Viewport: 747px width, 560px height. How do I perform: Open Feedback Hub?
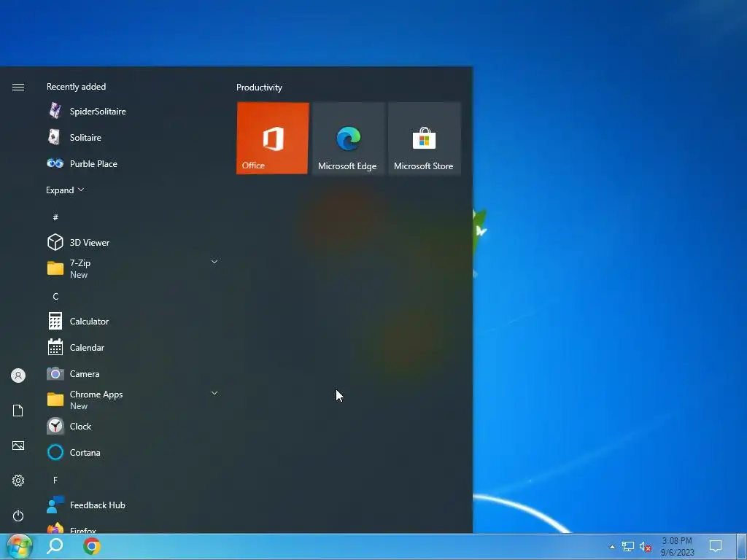click(133, 505)
